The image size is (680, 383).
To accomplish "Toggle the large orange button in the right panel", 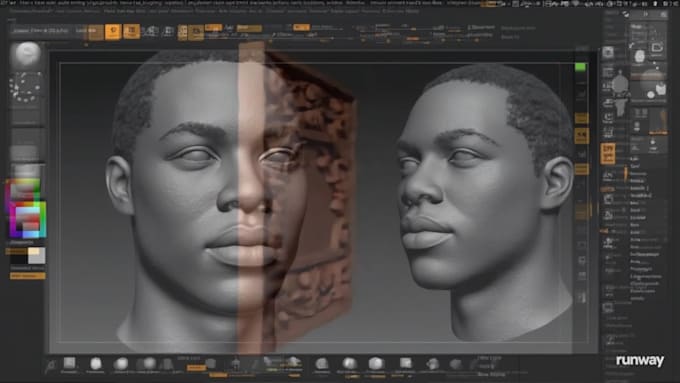I will point(608,154).
